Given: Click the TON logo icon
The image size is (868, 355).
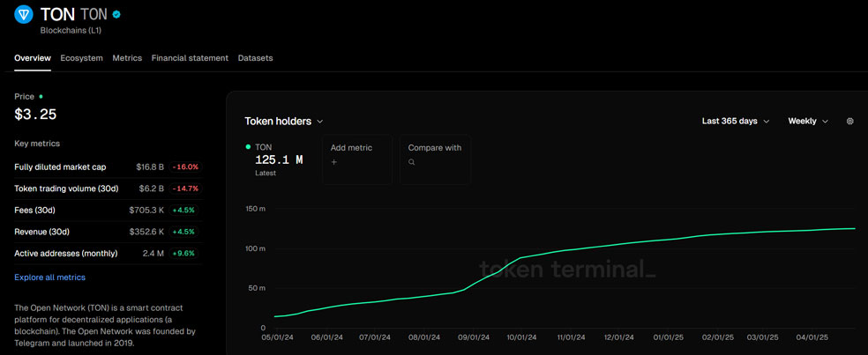Looking at the screenshot, I should coord(24,15).
